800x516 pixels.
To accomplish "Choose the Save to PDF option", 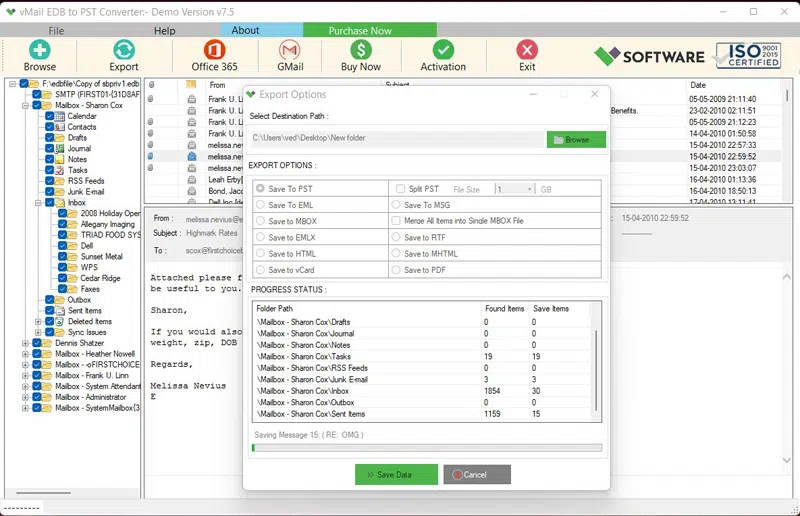I will pyautogui.click(x=396, y=270).
